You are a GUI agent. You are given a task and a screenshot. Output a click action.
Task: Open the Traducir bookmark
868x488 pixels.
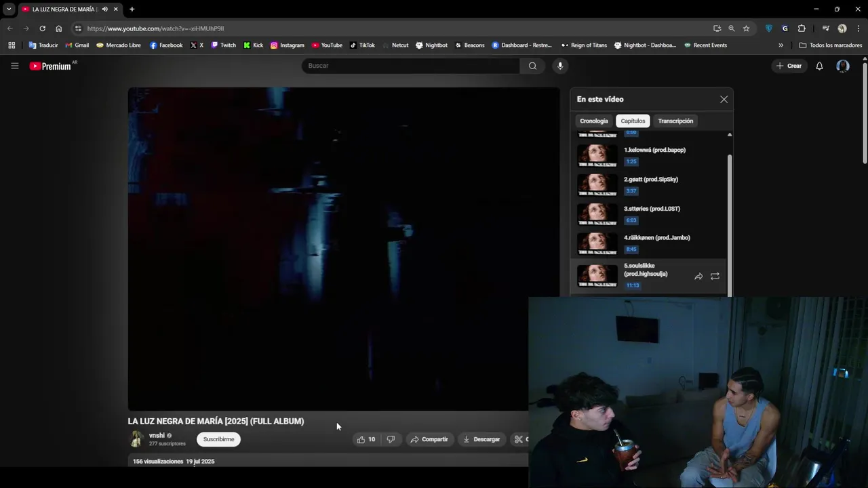tap(43, 45)
